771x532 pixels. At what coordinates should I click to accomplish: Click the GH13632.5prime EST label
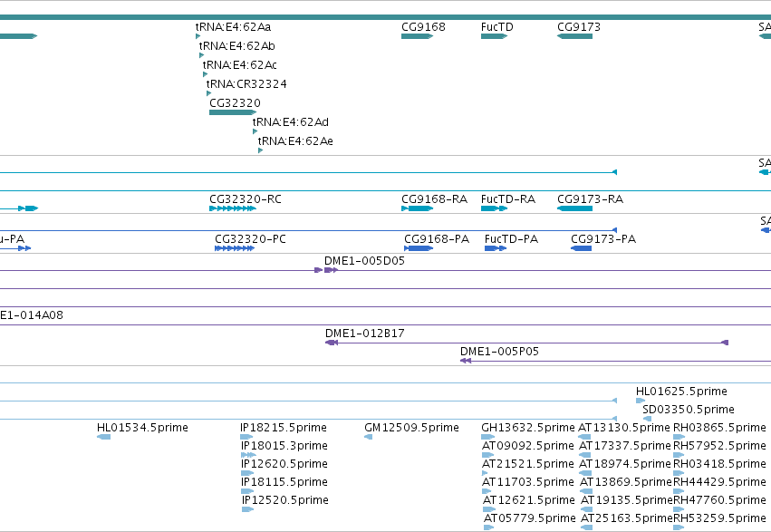(x=528, y=428)
